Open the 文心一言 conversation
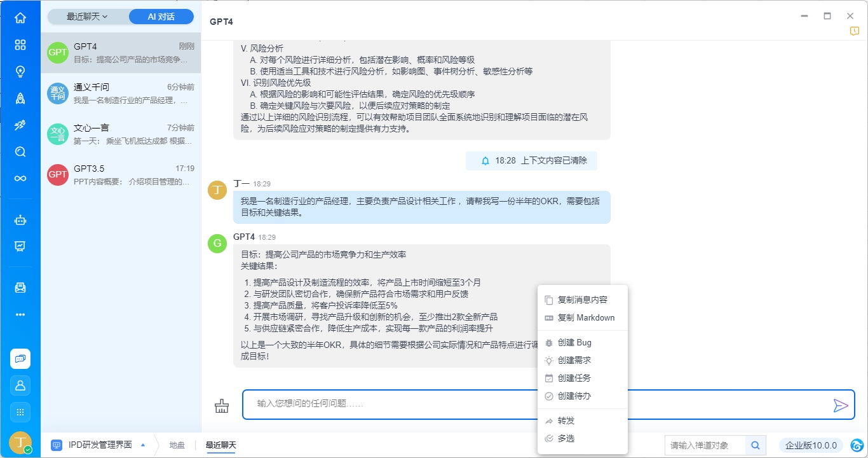Viewport: 868px width, 458px height. point(121,134)
